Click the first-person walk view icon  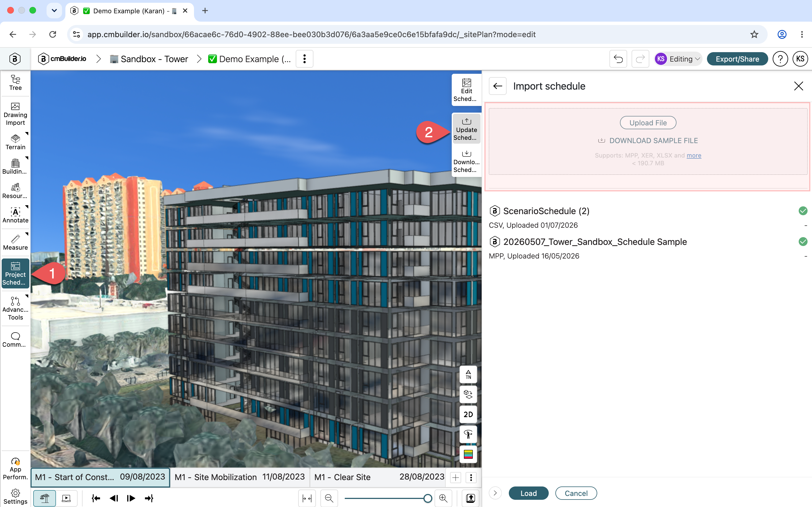tap(468, 434)
